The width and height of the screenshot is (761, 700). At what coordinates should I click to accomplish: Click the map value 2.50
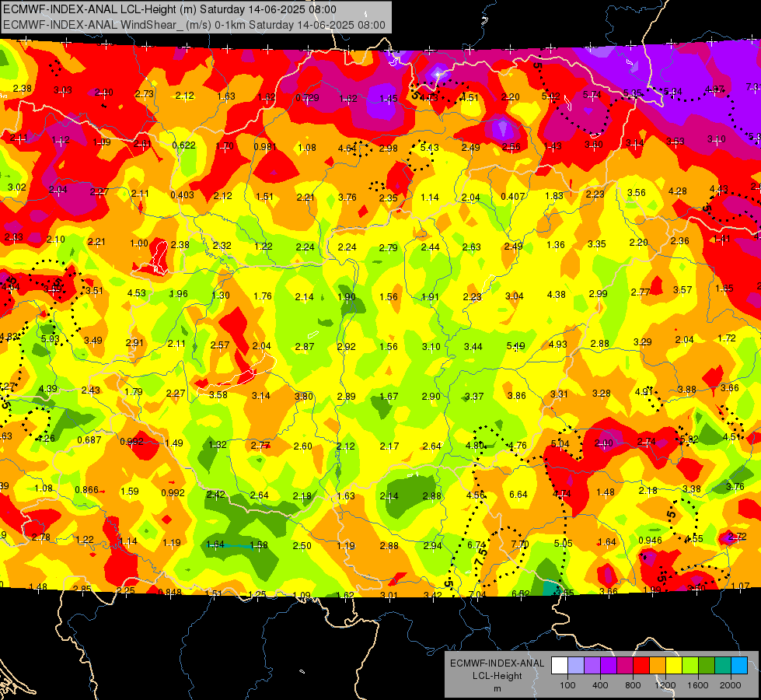pos(302,545)
